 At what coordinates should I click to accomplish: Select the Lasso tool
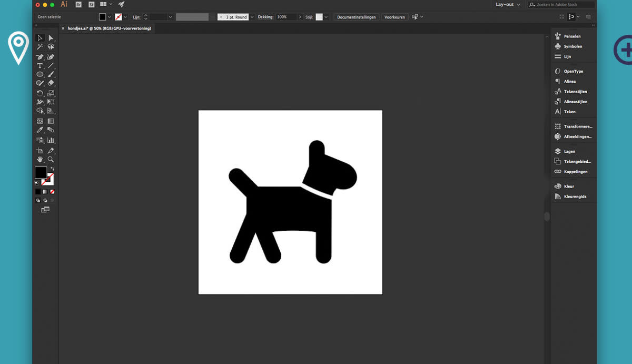(x=51, y=47)
